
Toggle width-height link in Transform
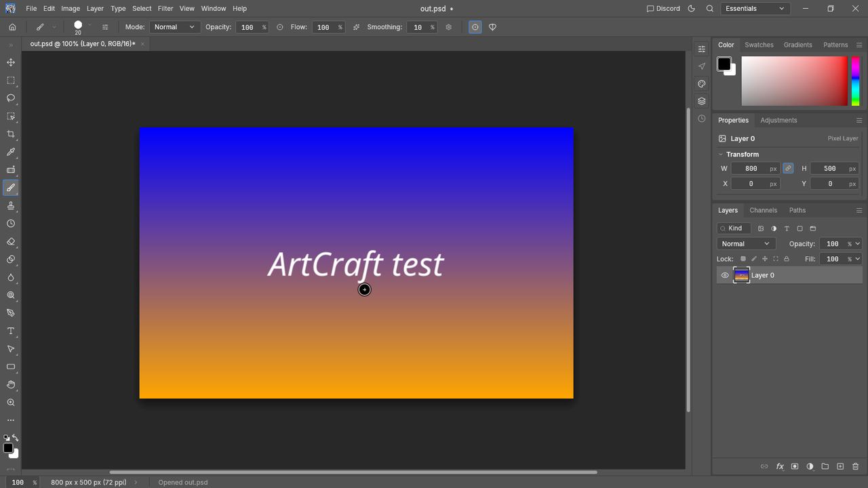coord(788,168)
